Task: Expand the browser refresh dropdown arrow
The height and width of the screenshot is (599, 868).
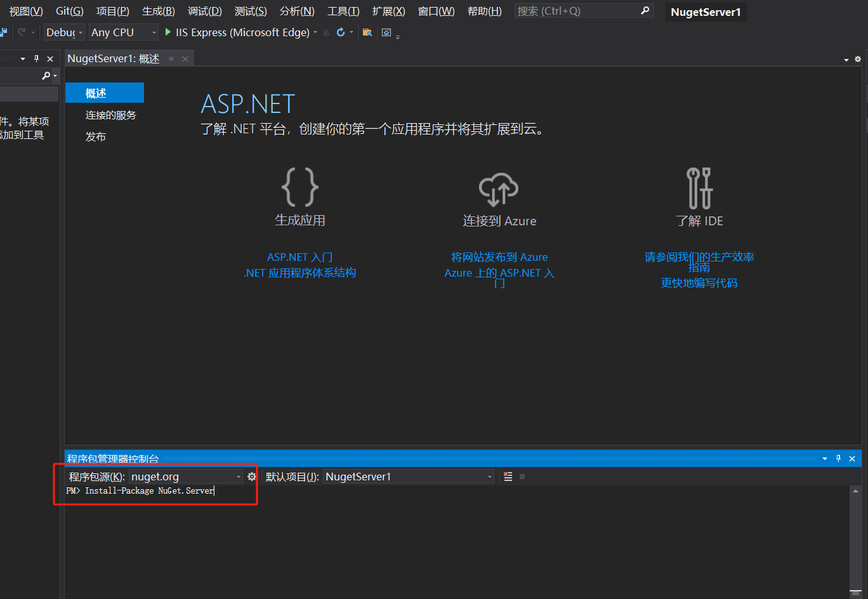Action: pyautogui.click(x=351, y=32)
